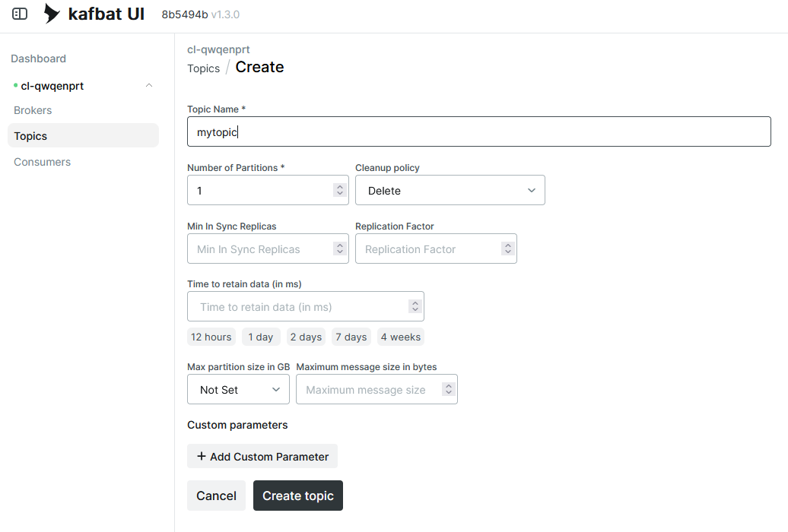Open the Max partition size dropdown

[238, 388]
